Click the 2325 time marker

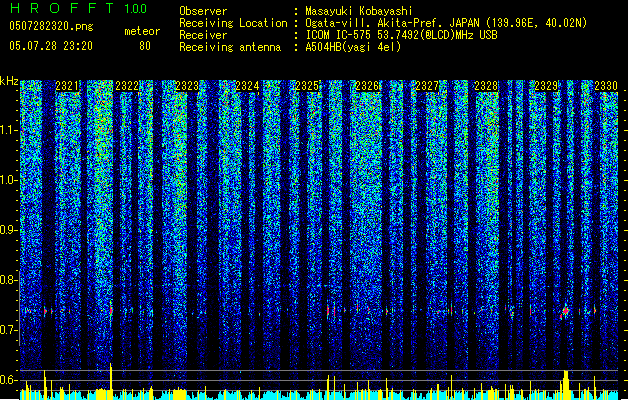tap(307, 86)
